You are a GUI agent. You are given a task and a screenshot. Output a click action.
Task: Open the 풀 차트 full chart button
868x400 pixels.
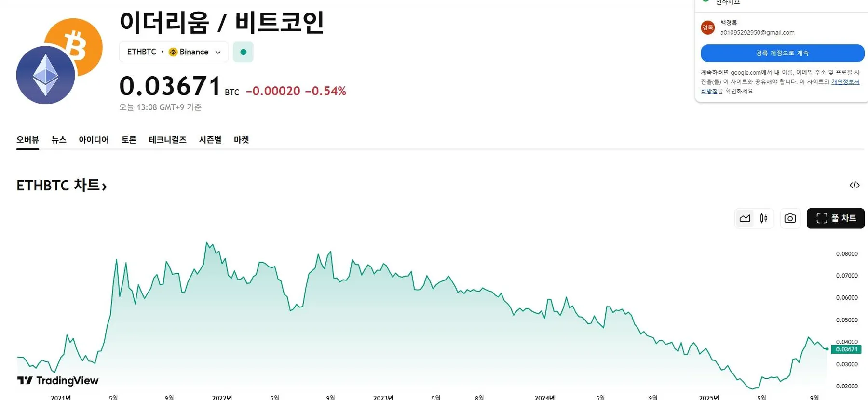tap(835, 218)
